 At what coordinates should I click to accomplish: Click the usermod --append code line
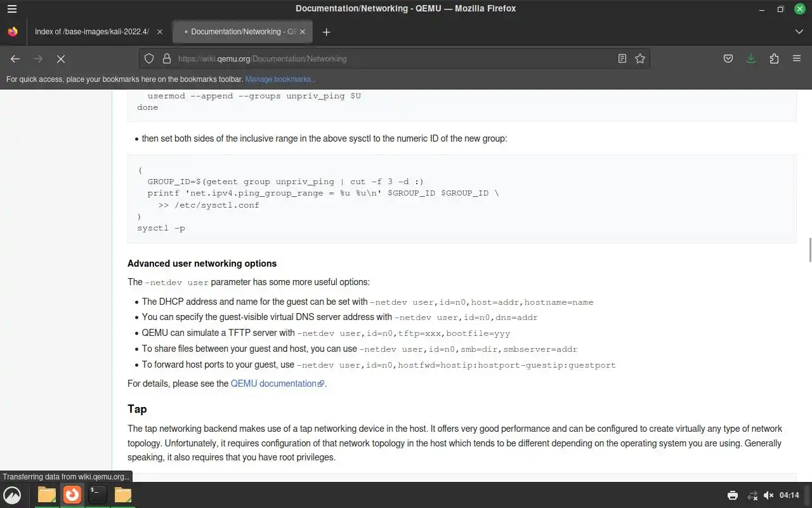point(254,96)
